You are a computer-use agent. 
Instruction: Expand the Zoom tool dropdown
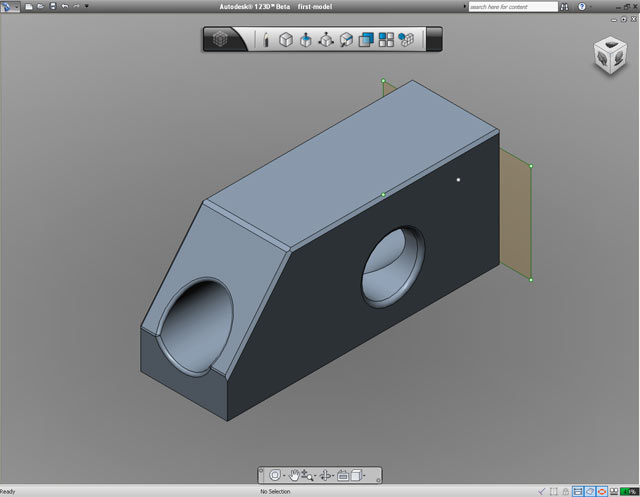coord(315,476)
